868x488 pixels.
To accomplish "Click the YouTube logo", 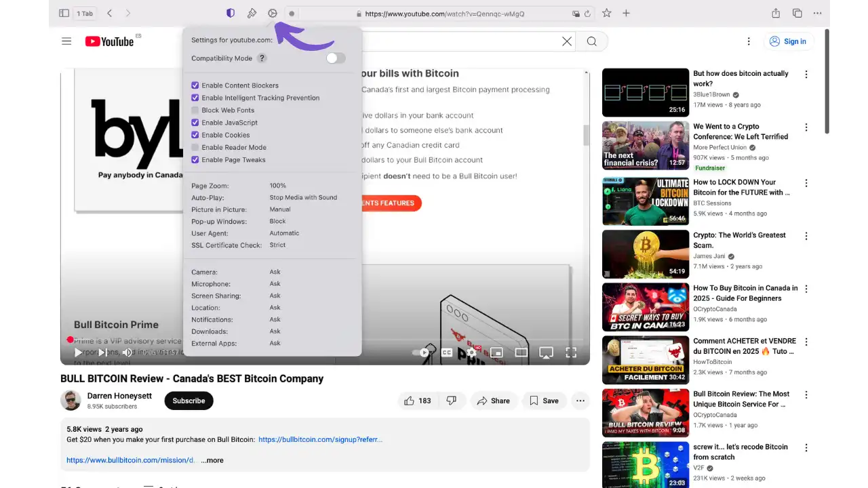I will click(109, 41).
